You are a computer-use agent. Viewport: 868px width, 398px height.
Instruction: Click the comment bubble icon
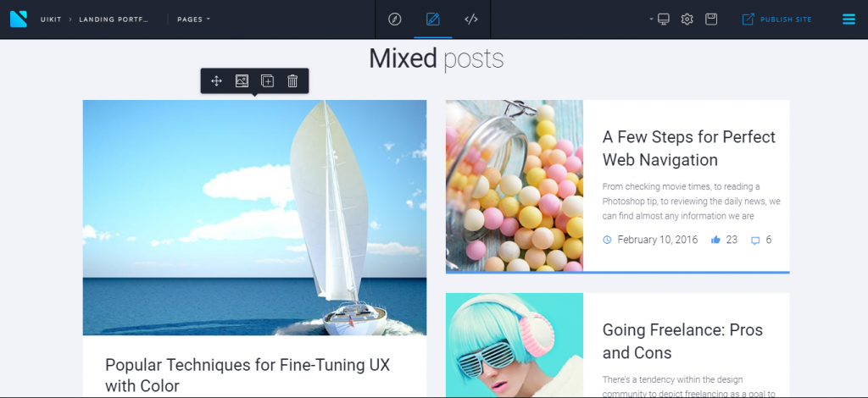(x=755, y=240)
